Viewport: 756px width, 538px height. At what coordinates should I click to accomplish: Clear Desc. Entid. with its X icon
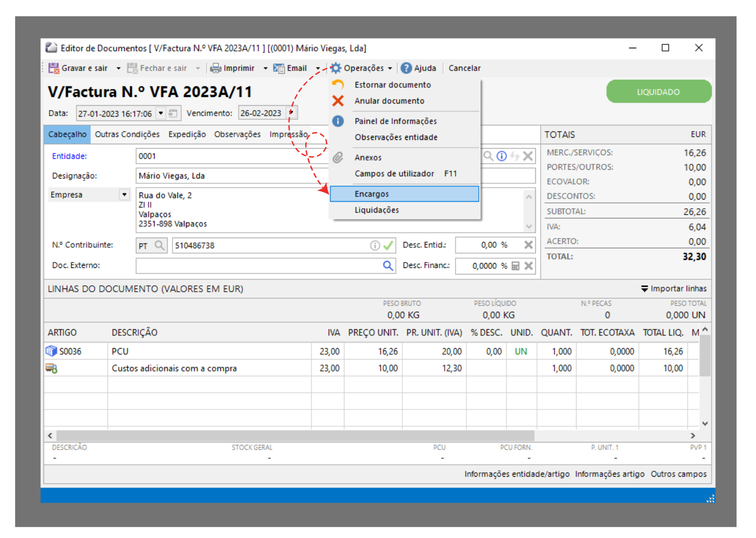coord(528,245)
